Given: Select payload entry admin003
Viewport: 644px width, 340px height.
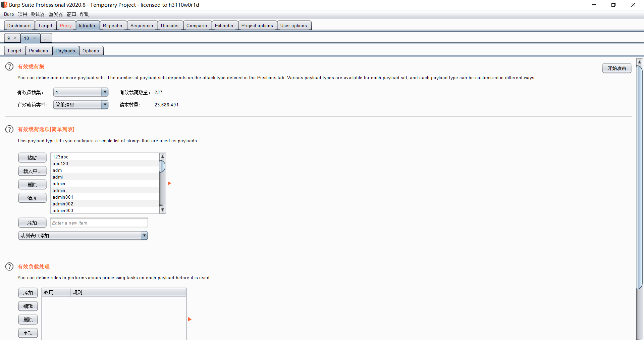Looking at the screenshot, I should click(105, 210).
